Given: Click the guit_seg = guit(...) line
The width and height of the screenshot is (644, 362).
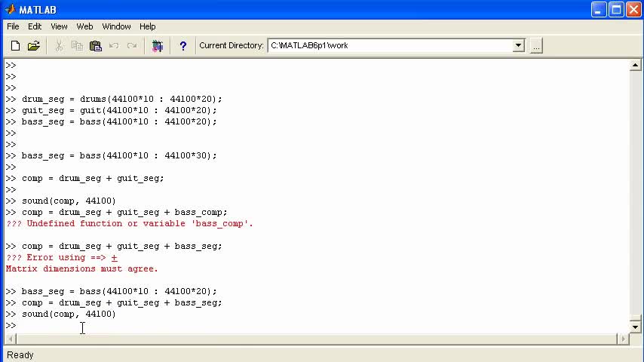Looking at the screenshot, I should [119, 111].
